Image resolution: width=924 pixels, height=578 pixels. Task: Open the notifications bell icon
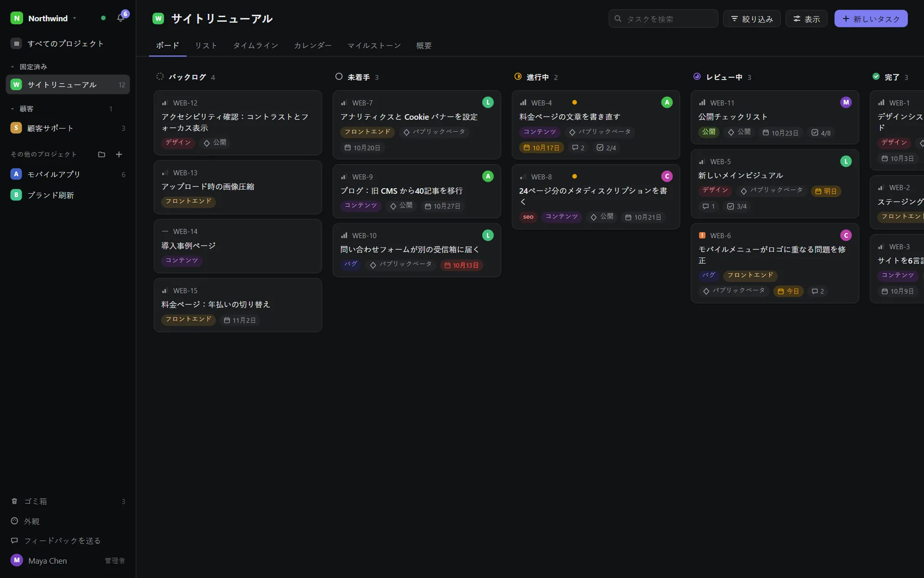121,18
